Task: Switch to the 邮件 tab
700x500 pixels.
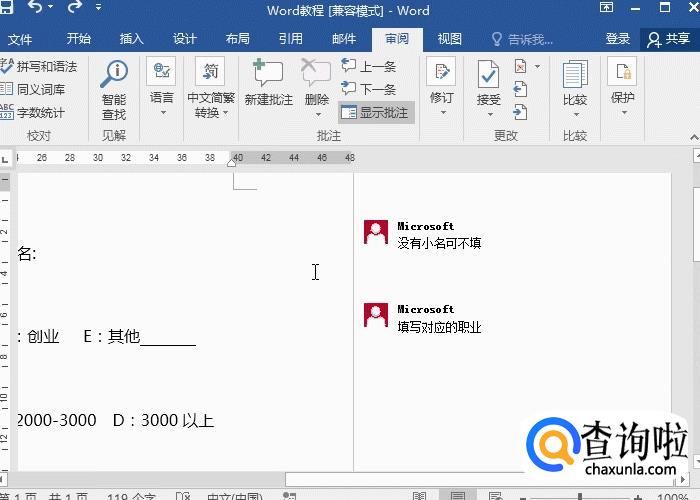Action: [x=344, y=39]
